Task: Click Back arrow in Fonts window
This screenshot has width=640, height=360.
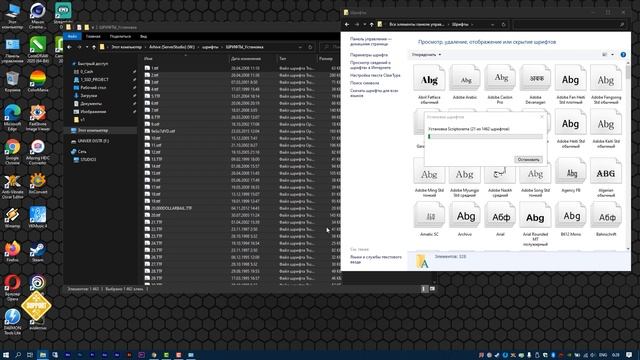Action: tap(347, 24)
